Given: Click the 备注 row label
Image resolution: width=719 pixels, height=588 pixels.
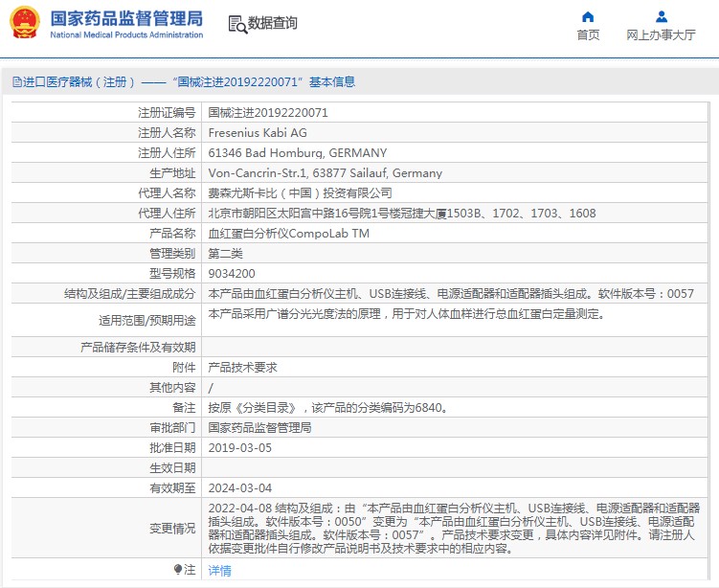Looking at the screenshot, I should coord(184,408).
